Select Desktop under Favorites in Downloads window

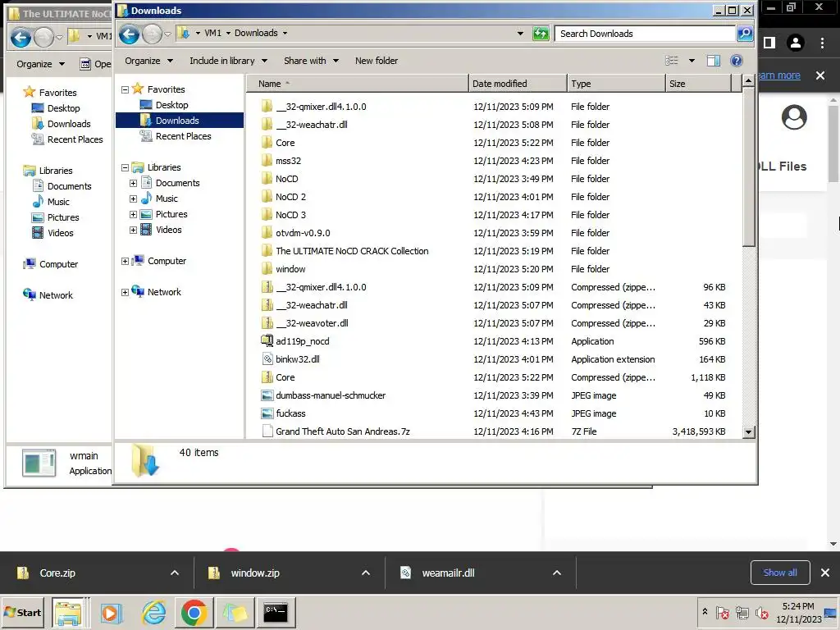tap(172, 105)
